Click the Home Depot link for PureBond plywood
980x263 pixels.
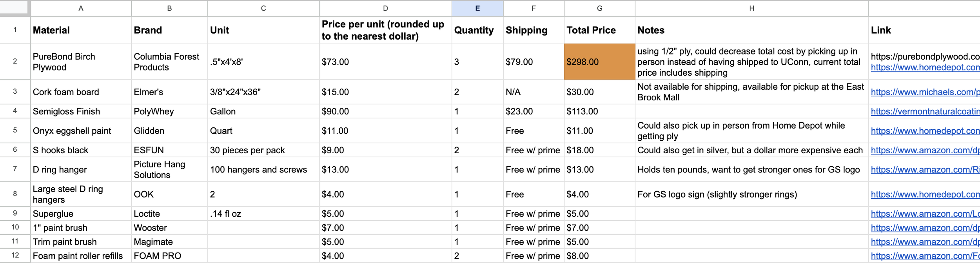coord(925,67)
